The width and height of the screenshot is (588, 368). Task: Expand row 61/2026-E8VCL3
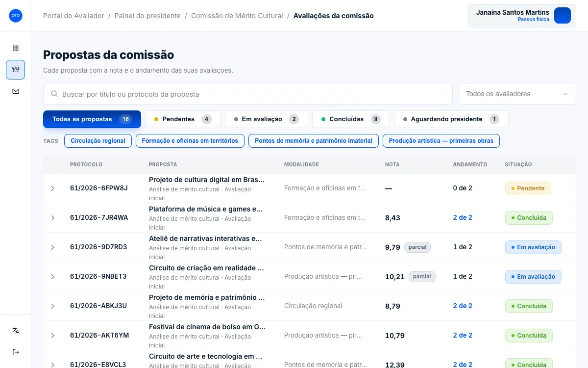[53, 365]
